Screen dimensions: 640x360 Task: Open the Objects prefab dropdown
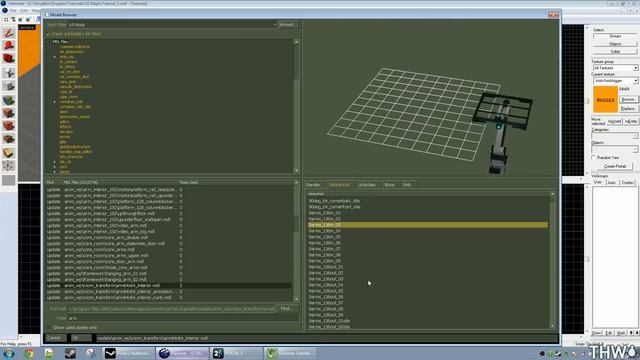pyautogui.click(x=615, y=149)
